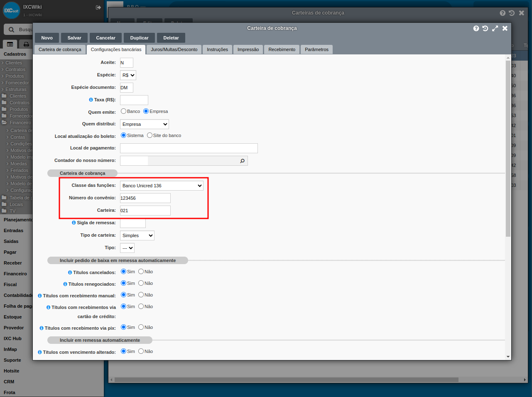This screenshot has width=532, height=397.
Task: Click horizontal scrollbar in Carteiras de cobrança window
Action: pyautogui.click(x=287, y=380)
